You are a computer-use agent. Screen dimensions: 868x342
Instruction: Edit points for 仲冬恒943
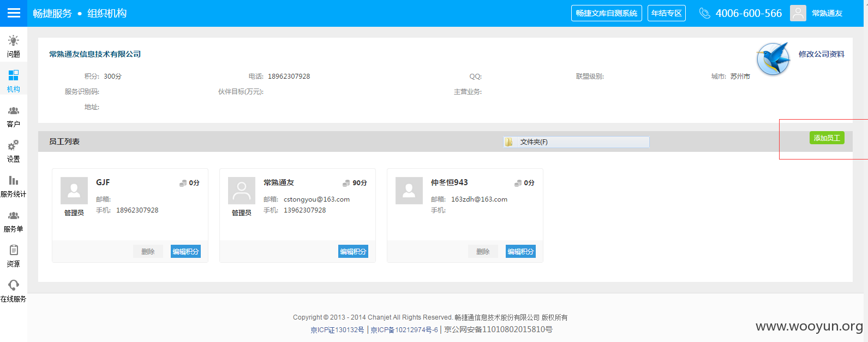point(520,251)
